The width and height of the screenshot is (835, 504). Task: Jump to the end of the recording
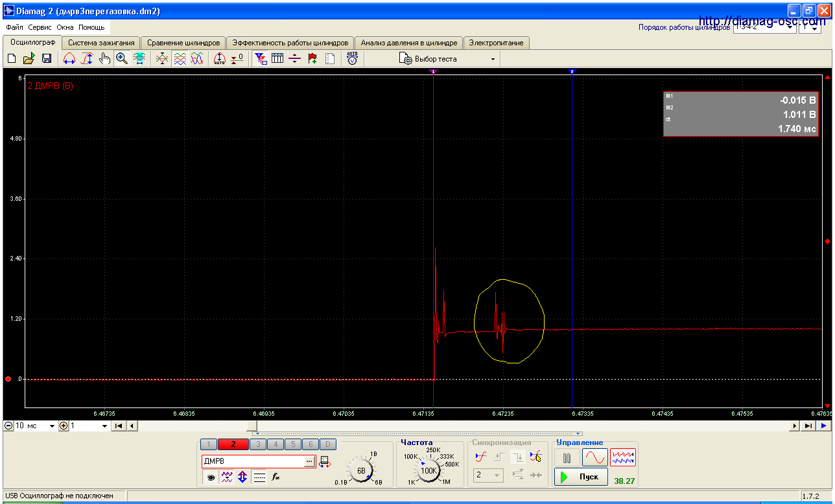point(807,426)
